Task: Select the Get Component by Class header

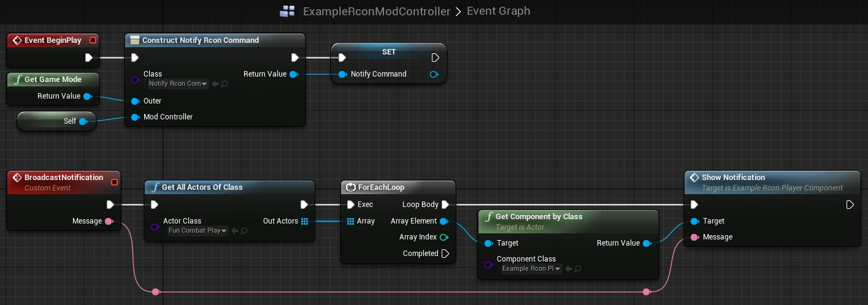Action: point(568,221)
